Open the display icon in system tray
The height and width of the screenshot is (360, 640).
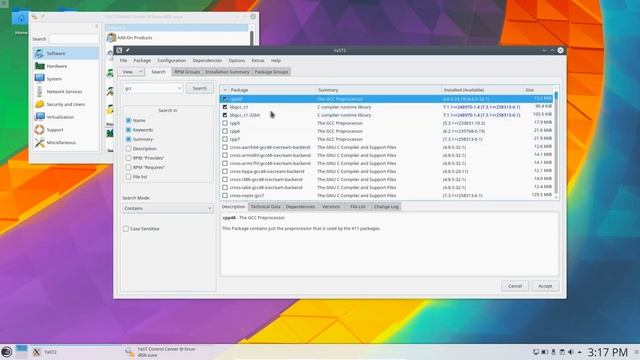536,352
